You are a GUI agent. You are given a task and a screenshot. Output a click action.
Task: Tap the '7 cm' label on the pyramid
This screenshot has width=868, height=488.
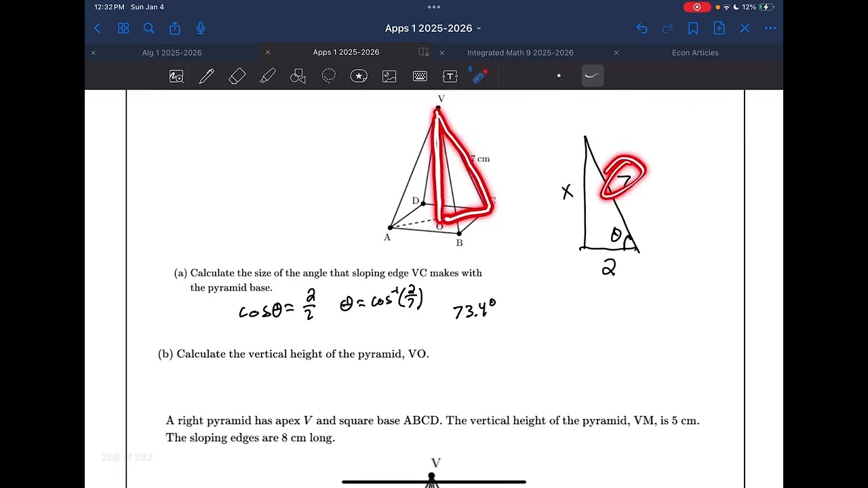pyautogui.click(x=481, y=159)
